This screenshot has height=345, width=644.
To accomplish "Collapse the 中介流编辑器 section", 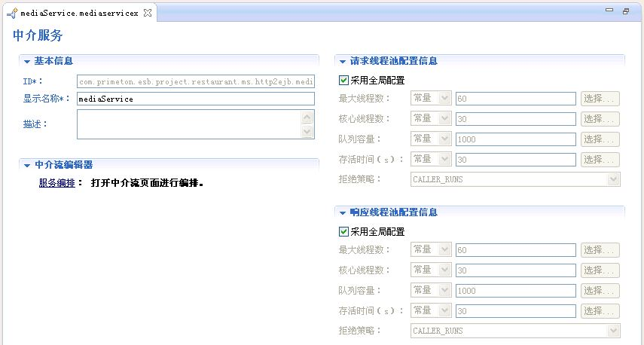I will click(27, 165).
